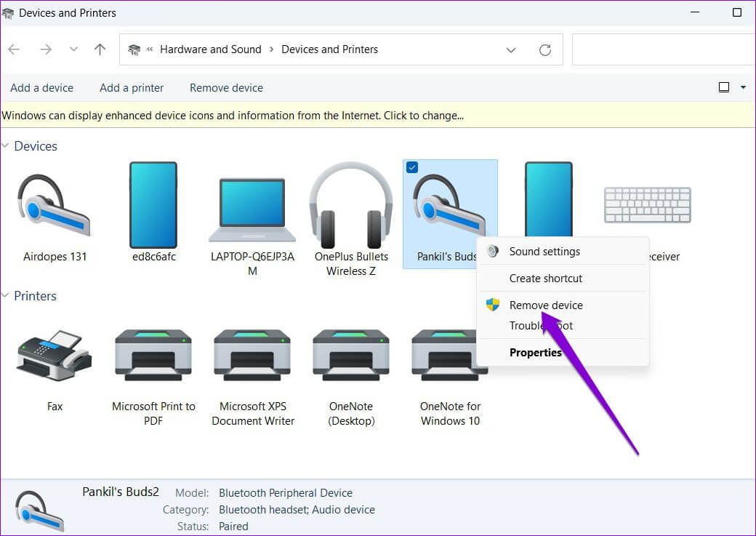
Task: Click Remove device in the toolbar
Action: (226, 88)
